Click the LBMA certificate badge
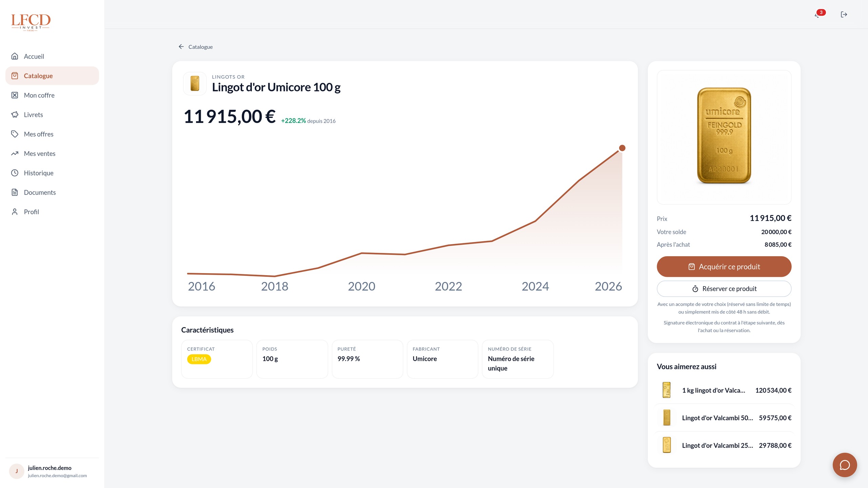This screenshot has height=488, width=868. pyautogui.click(x=199, y=359)
